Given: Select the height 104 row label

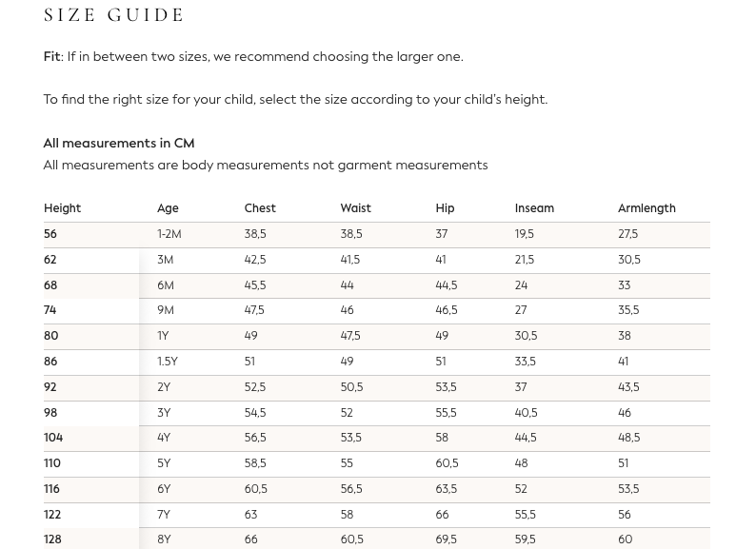Looking at the screenshot, I should (x=53, y=438).
